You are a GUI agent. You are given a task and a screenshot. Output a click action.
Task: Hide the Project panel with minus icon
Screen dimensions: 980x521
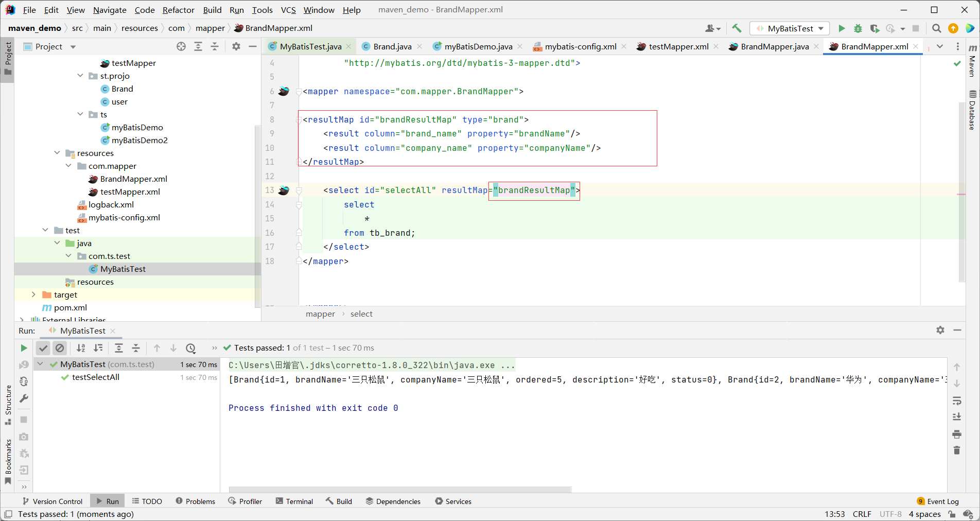pos(253,46)
